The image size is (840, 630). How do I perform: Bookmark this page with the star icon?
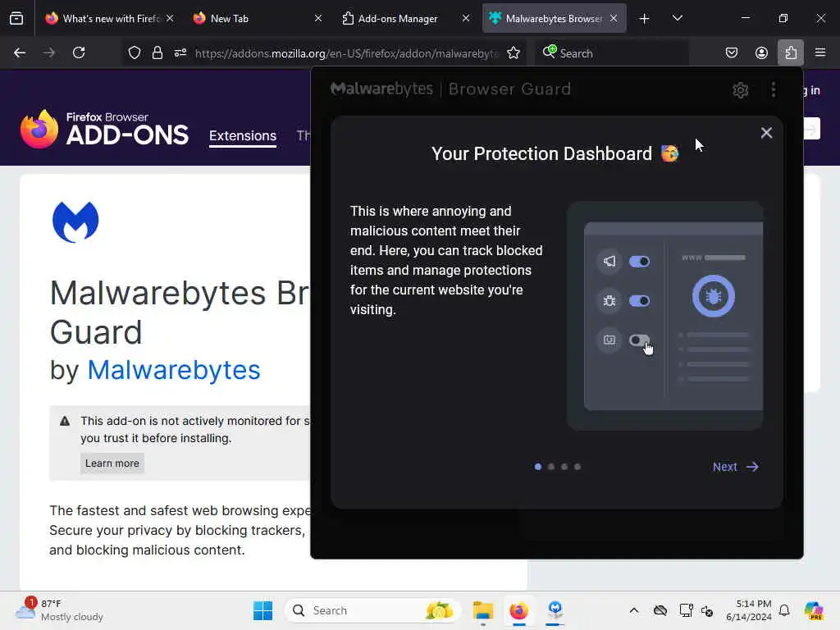coord(514,52)
